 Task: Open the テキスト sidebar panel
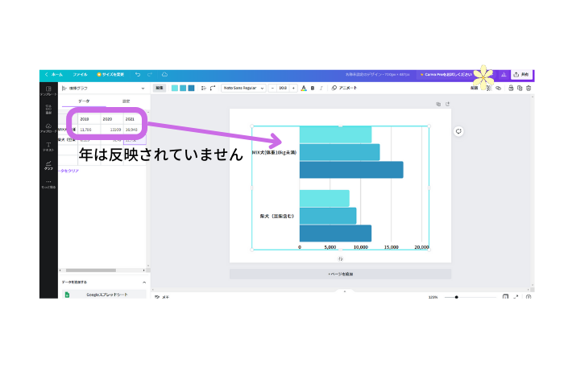click(x=48, y=146)
